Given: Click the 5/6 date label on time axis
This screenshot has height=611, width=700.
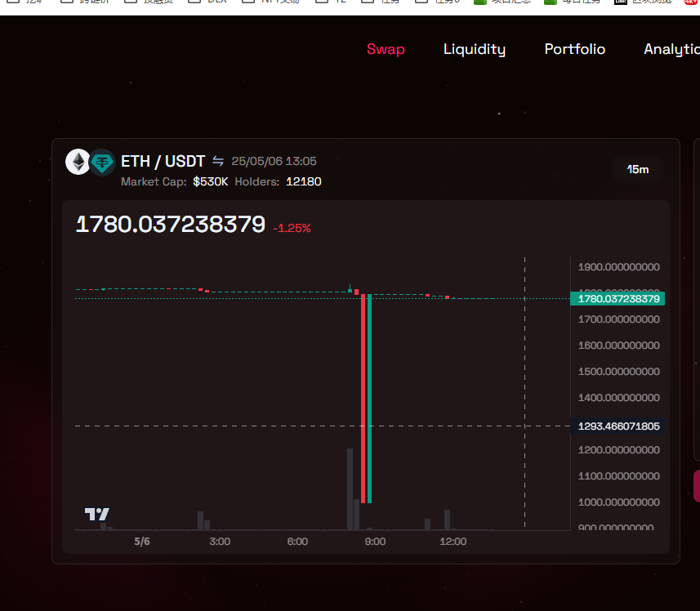Looking at the screenshot, I should [x=142, y=542].
